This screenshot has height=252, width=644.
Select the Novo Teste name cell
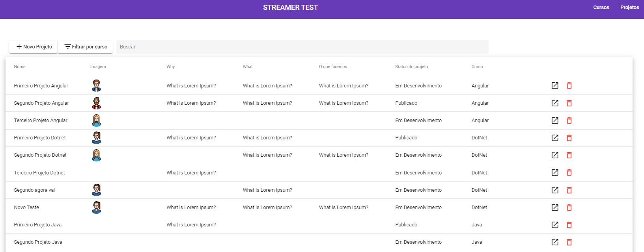click(26, 207)
